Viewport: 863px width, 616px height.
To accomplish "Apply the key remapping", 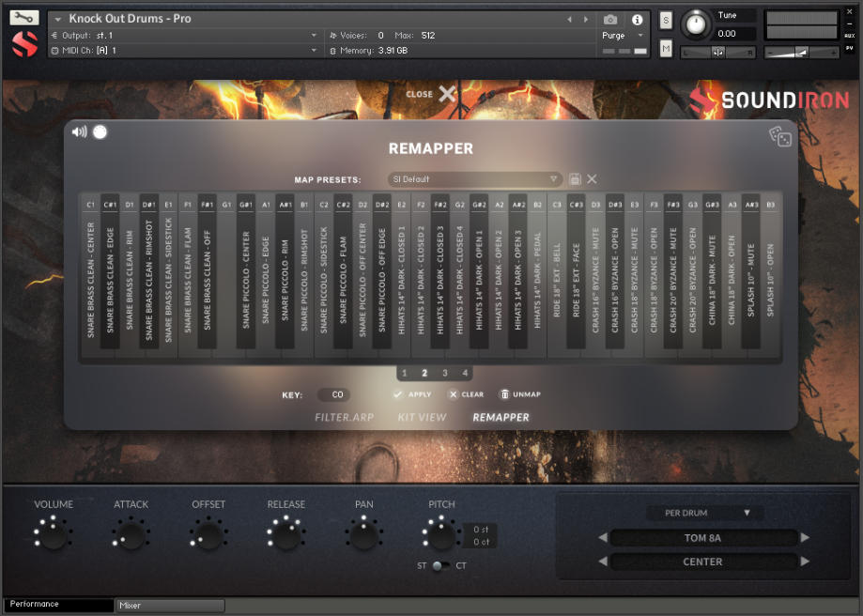I will 413,394.
